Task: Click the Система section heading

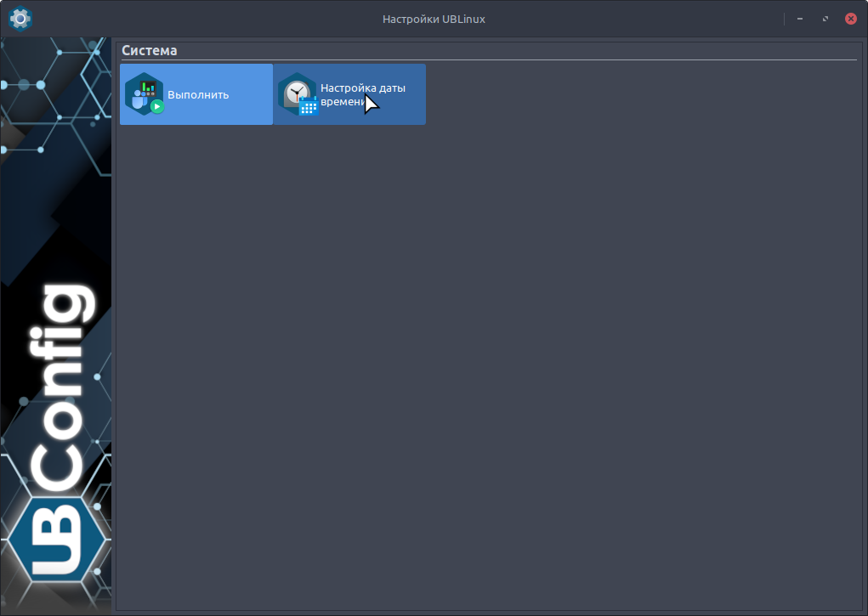Action: tap(150, 50)
